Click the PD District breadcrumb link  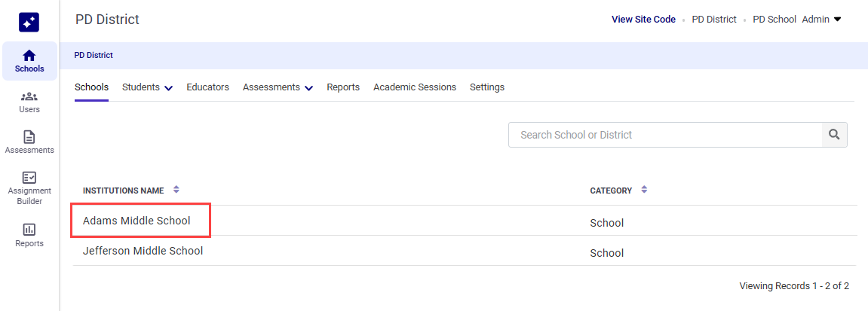pyautogui.click(x=94, y=55)
